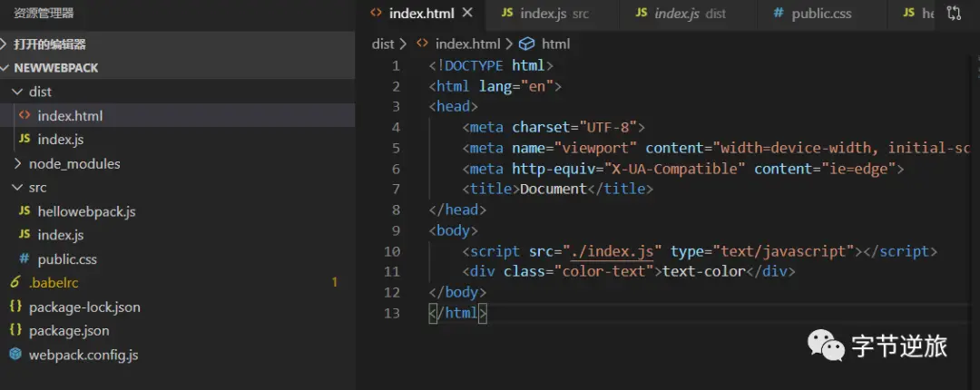The width and height of the screenshot is (980, 390).
Task: Collapse the dist folder
Action: click(178, 92)
